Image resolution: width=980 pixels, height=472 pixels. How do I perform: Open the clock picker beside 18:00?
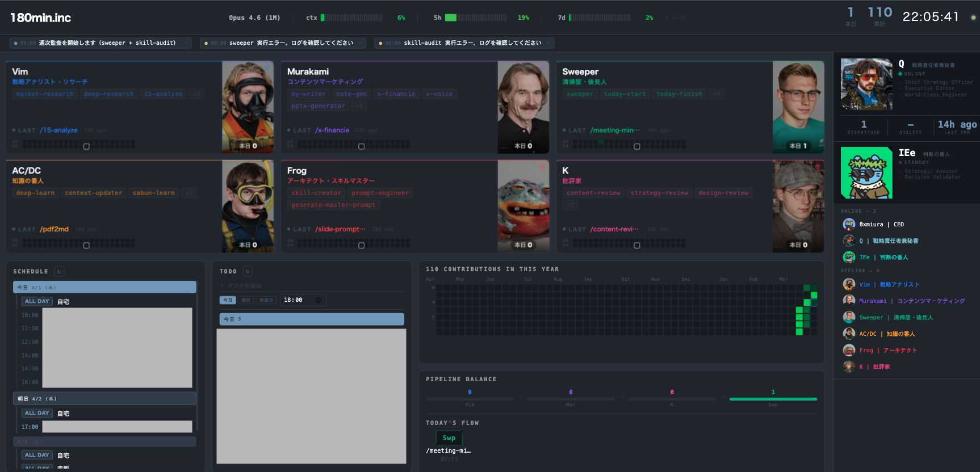point(318,300)
